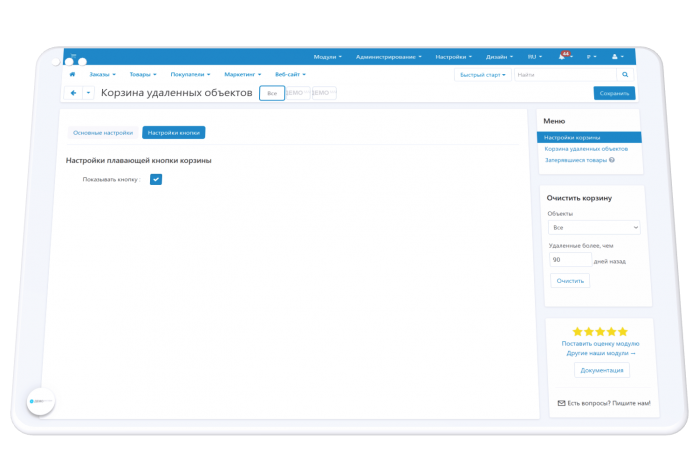Select the Все storefront button

272,93
